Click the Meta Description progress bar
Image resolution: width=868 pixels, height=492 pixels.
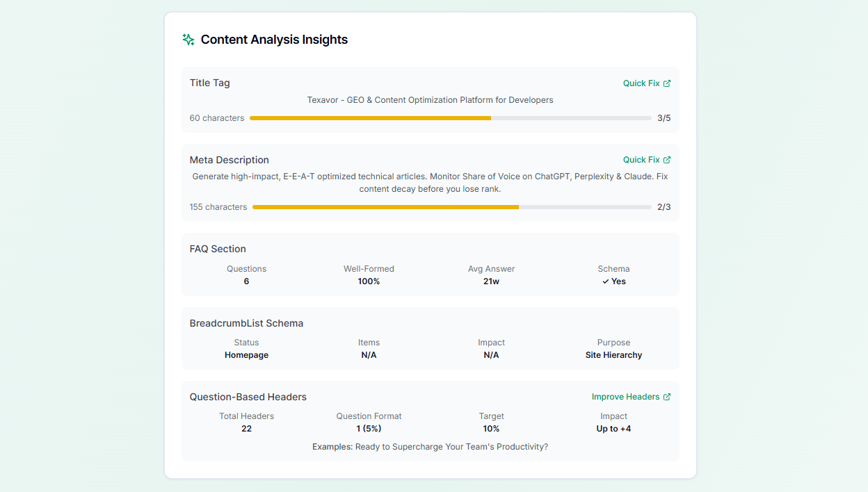[451, 207]
